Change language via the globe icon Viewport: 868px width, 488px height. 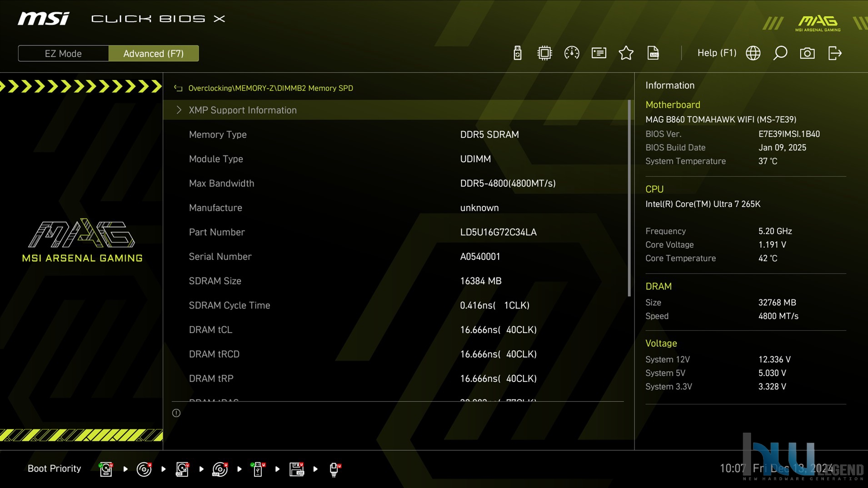tap(753, 53)
